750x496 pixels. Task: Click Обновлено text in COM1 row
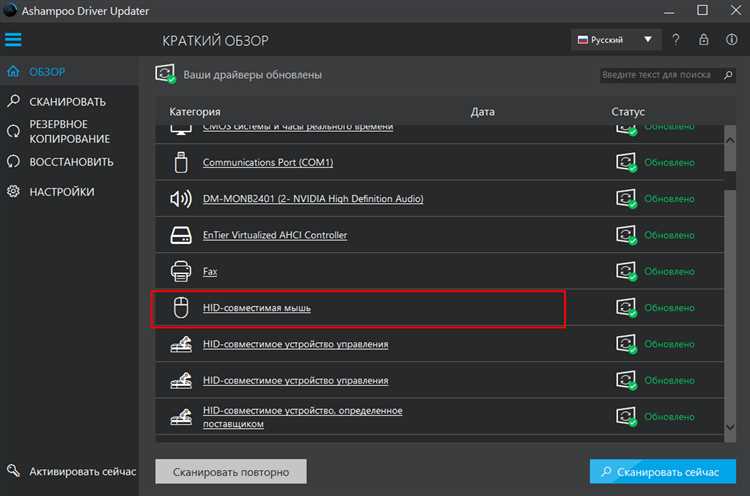pyautogui.click(x=669, y=162)
